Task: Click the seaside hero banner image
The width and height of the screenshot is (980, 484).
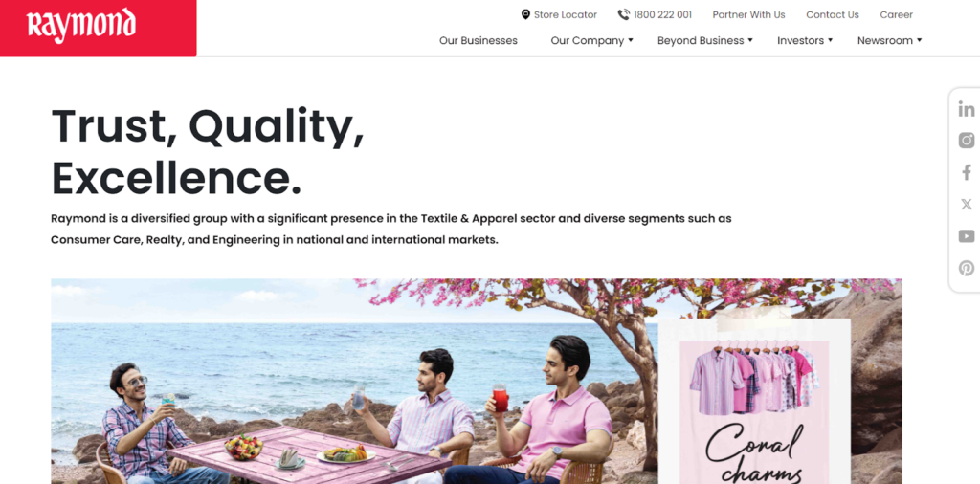Action: [x=477, y=381]
